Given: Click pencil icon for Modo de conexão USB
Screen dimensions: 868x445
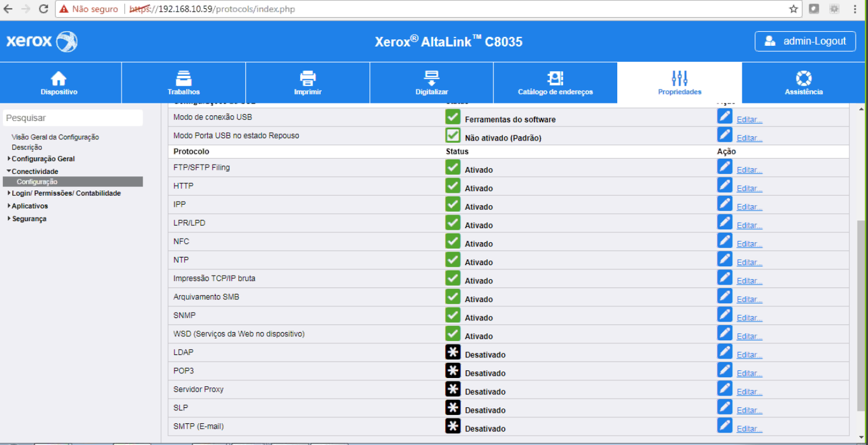Looking at the screenshot, I should (725, 117).
